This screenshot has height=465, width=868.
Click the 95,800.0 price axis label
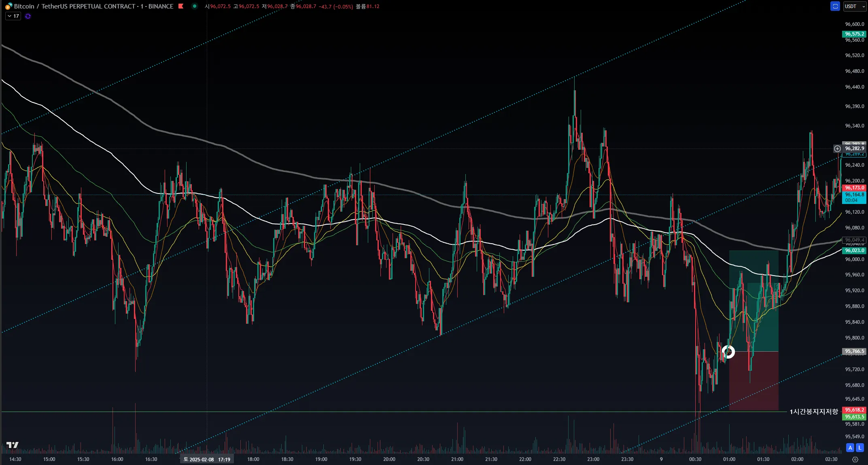point(854,338)
